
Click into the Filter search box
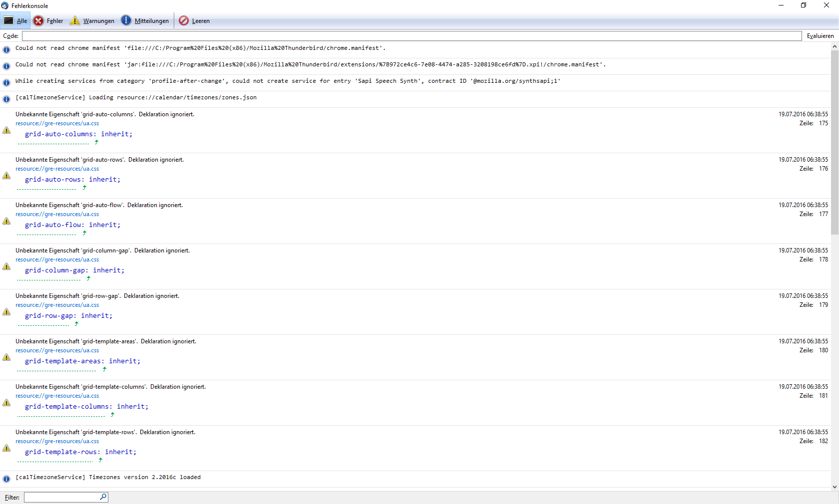61,497
